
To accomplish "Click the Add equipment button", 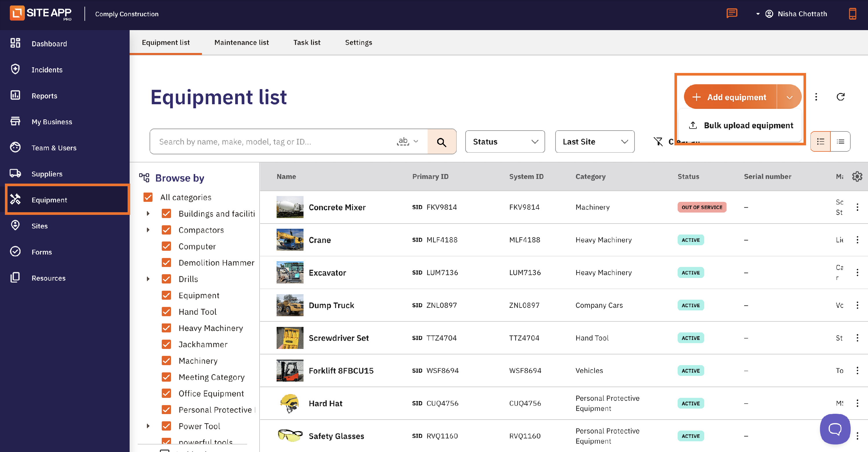I will [x=730, y=97].
